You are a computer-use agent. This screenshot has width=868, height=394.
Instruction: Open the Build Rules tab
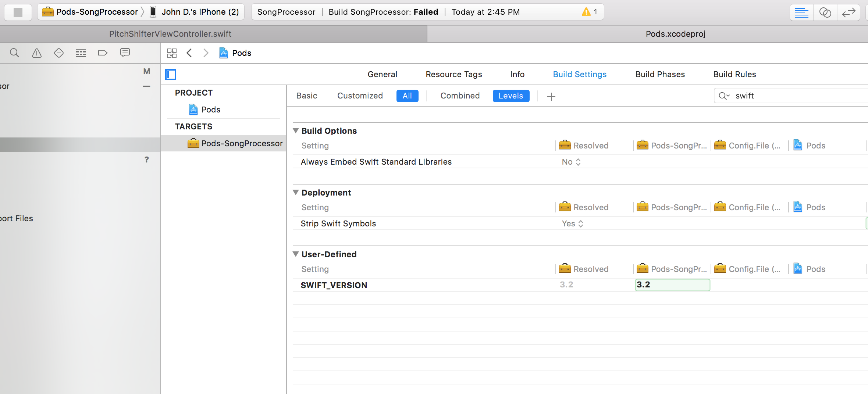(734, 74)
